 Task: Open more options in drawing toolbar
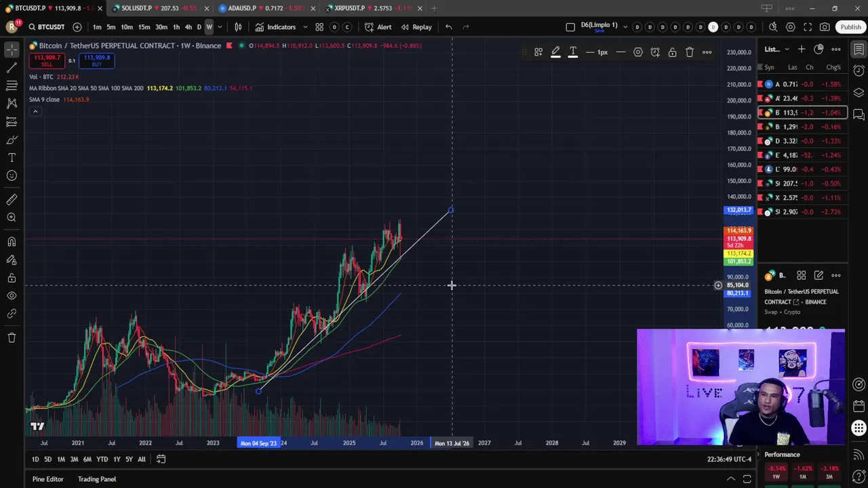707,52
